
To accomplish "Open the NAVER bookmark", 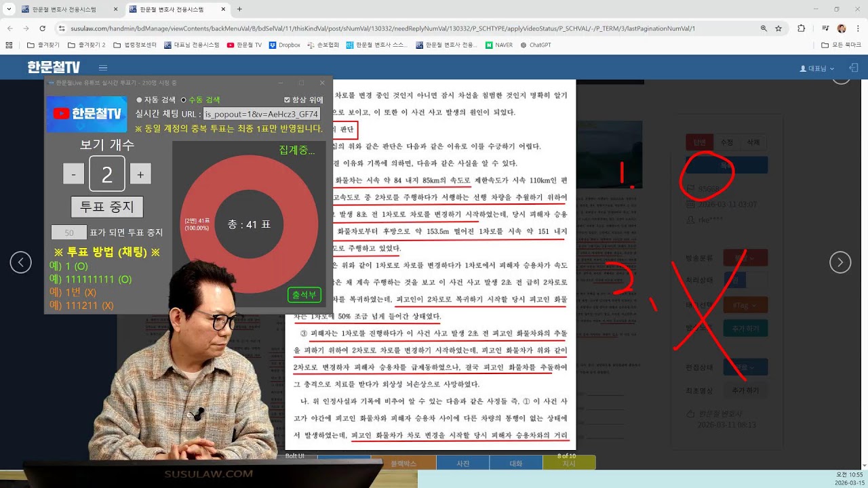I will [x=499, y=45].
